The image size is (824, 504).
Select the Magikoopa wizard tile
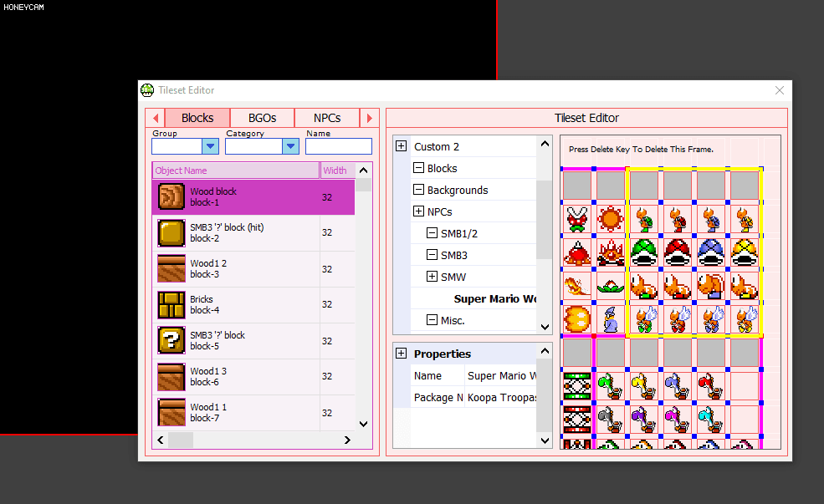pos(611,320)
